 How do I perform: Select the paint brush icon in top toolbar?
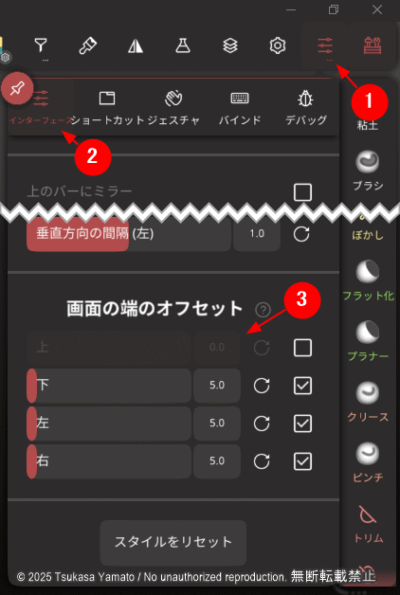coord(88,46)
